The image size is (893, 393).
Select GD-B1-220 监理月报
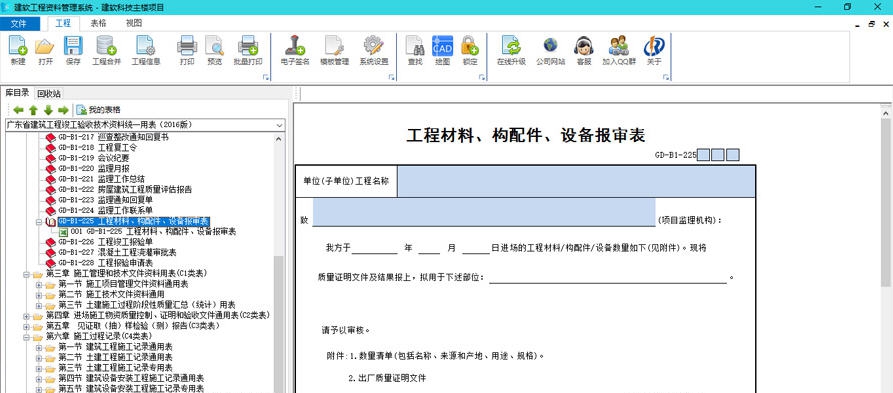coord(93,169)
